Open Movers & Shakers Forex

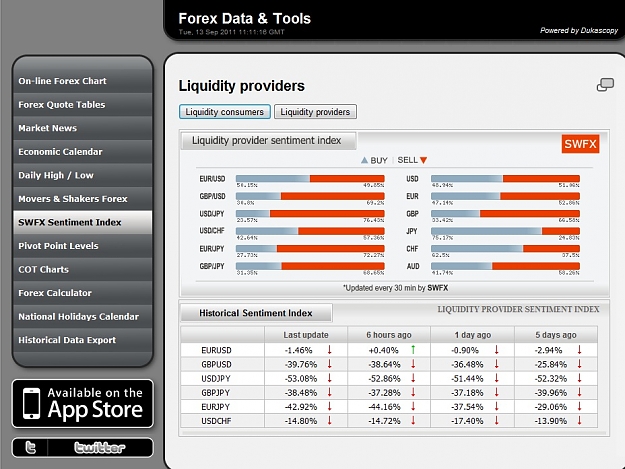point(83,199)
